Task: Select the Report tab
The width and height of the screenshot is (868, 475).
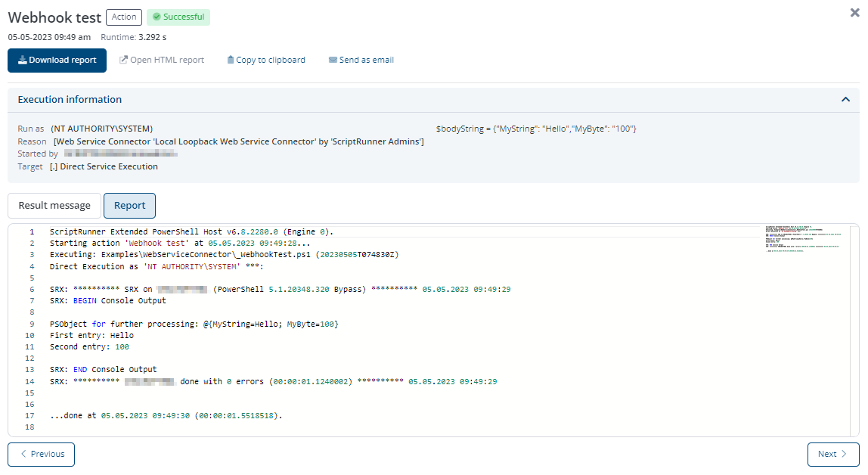Action: pos(129,206)
